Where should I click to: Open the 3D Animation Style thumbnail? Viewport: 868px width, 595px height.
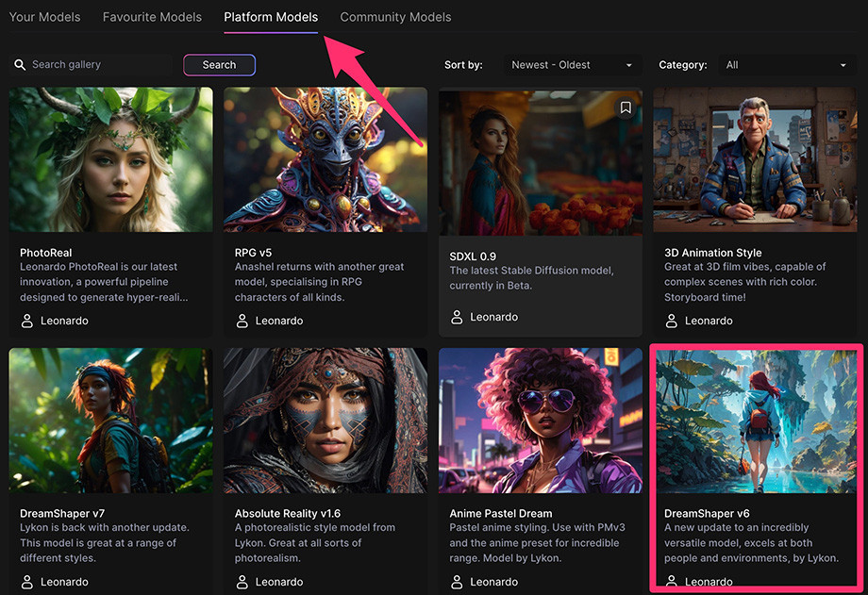[x=755, y=159]
